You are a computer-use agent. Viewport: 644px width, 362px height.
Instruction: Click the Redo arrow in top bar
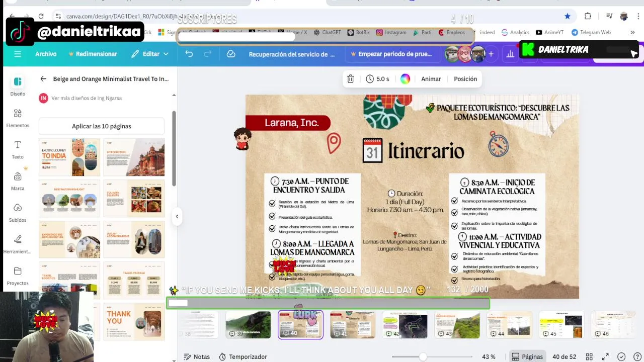click(207, 54)
